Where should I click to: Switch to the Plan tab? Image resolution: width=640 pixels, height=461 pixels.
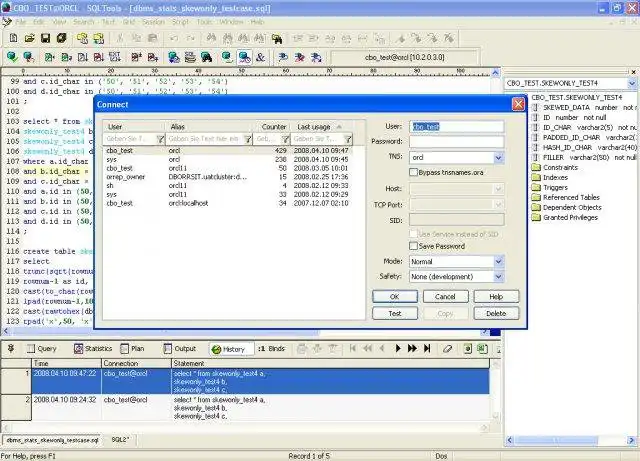pyautogui.click(x=133, y=349)
